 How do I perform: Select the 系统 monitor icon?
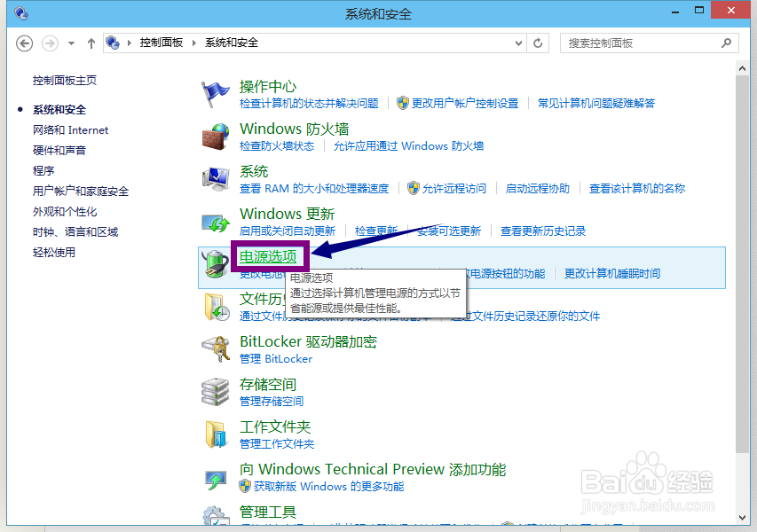pyautogui.click(x=215, y=177)
